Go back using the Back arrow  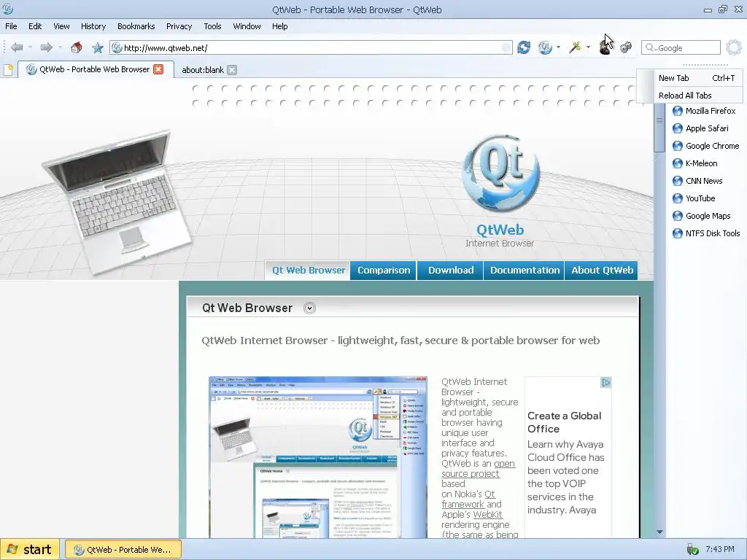click(18, 47)
